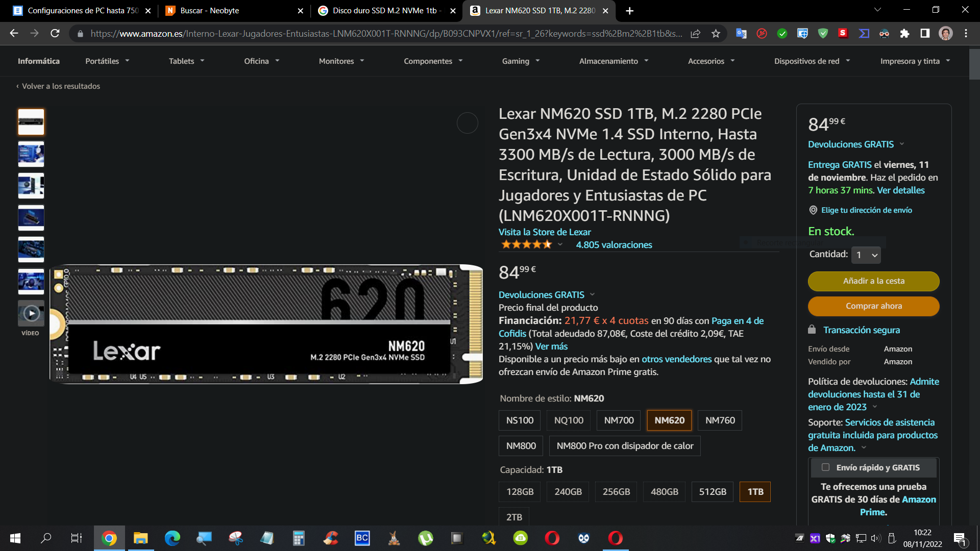
Task: Select the NM760 style option
Action: pyautogui.click(x=720, y=420)
